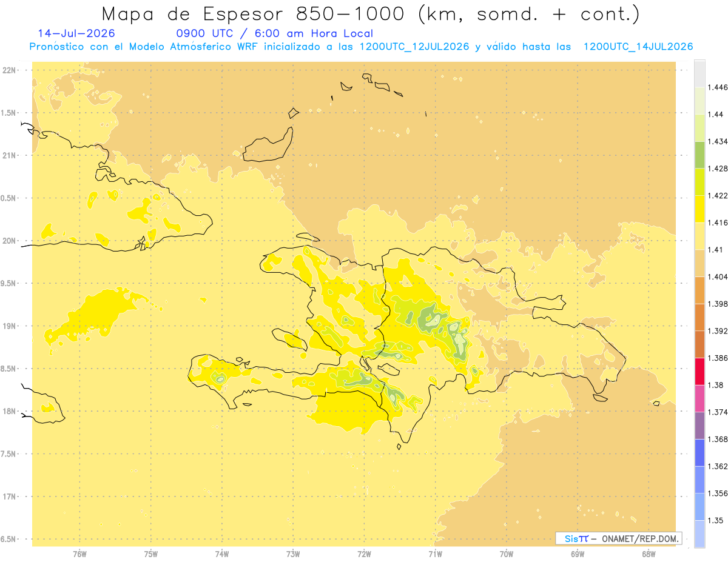
Task: Click the legend value 1.398
Action: tap(719, 304)
